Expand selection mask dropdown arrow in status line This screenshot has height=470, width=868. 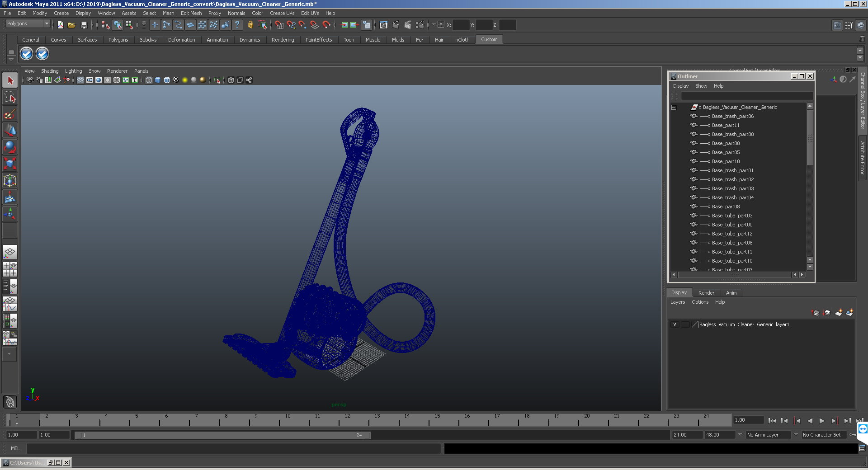tap(144, 25)
